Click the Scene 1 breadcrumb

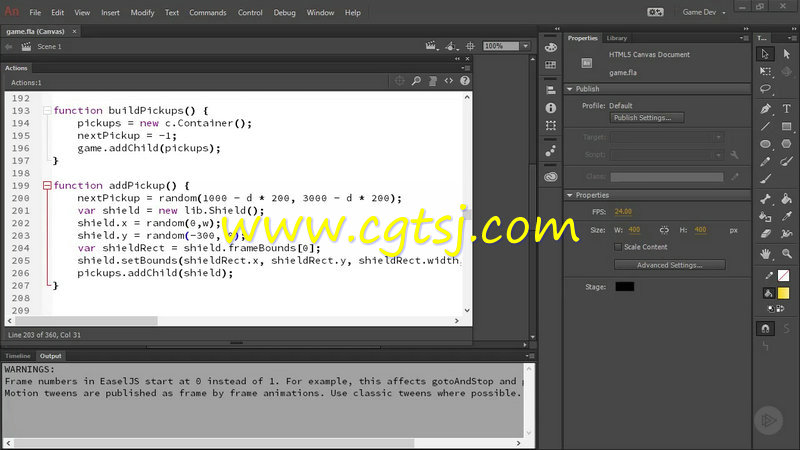pos(49,46)
